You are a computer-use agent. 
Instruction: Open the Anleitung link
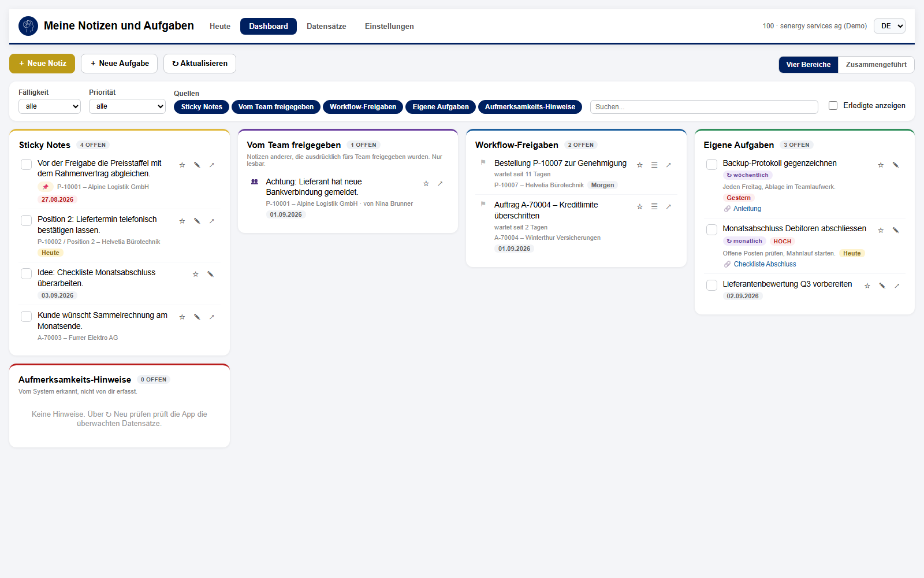[747, 209]
